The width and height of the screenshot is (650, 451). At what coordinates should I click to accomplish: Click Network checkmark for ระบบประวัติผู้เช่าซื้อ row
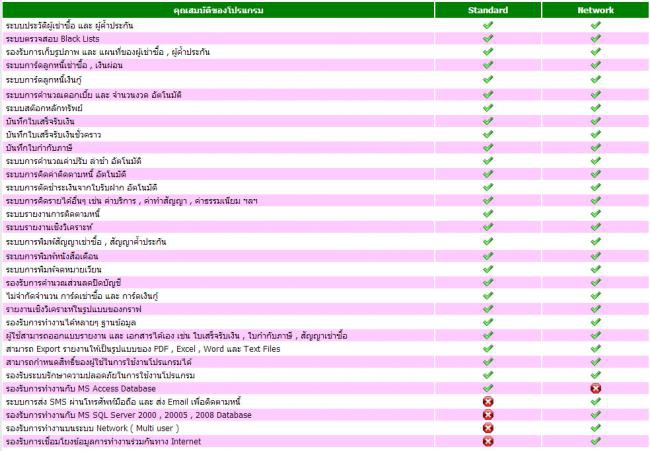596,25
